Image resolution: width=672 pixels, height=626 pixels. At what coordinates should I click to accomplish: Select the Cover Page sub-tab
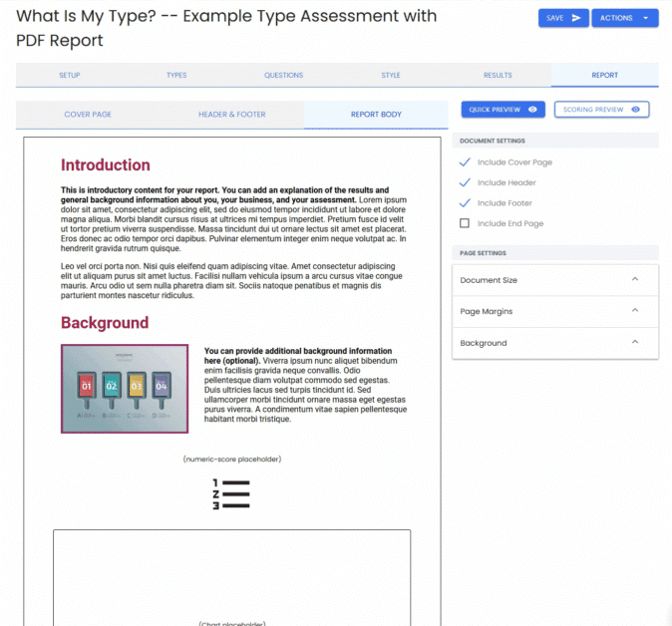(x=88, y=115)
